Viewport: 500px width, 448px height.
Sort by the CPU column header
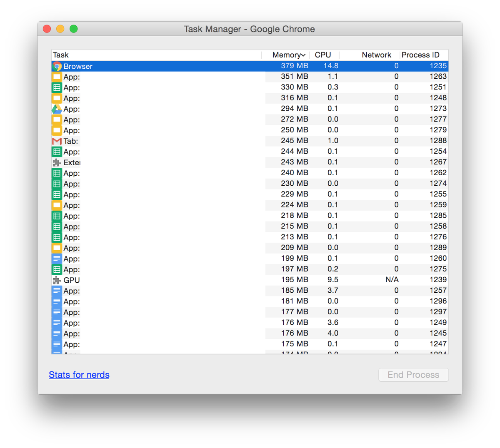pyautogui.click(x=325, y=55)
